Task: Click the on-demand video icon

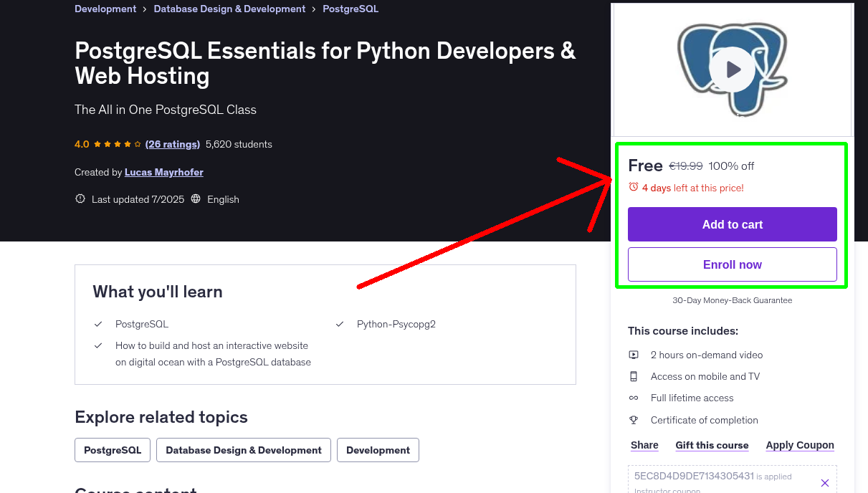Action: tap(634, 355)
